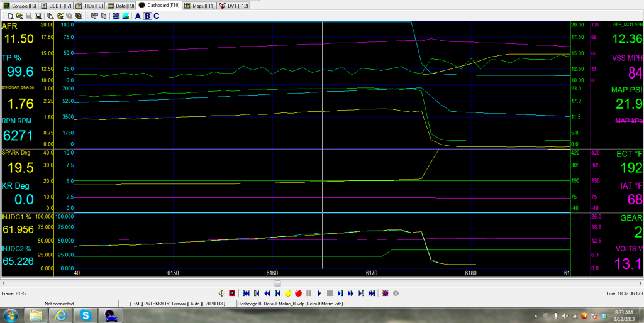Click the red square blue star icon

[x=232, y=293]
